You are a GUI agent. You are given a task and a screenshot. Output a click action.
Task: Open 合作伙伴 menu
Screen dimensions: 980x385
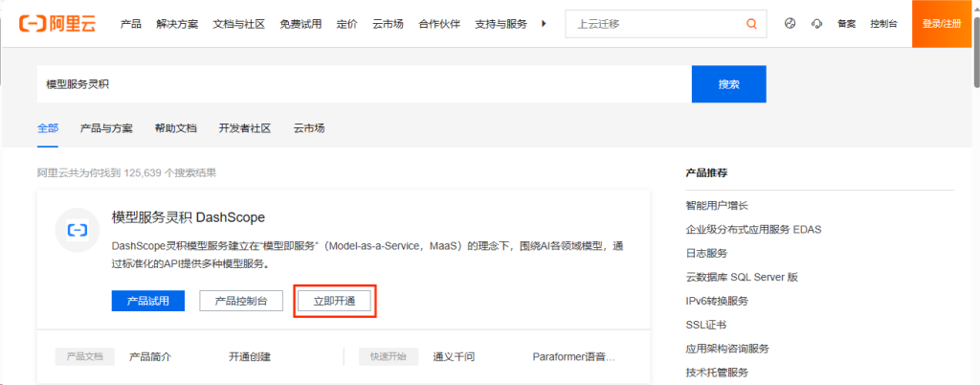click(x=439, y=24)
